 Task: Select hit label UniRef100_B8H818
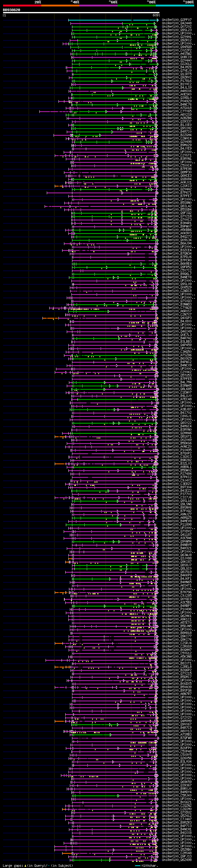[x=176, y=633]
